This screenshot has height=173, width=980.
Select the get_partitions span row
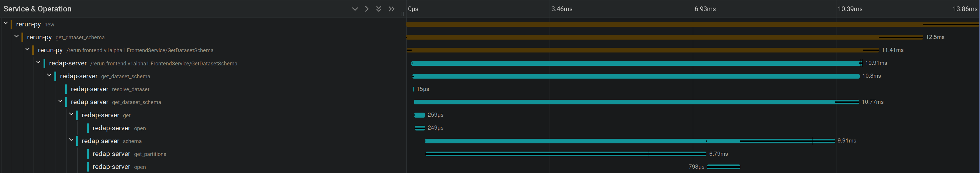[x=129, y=154]
